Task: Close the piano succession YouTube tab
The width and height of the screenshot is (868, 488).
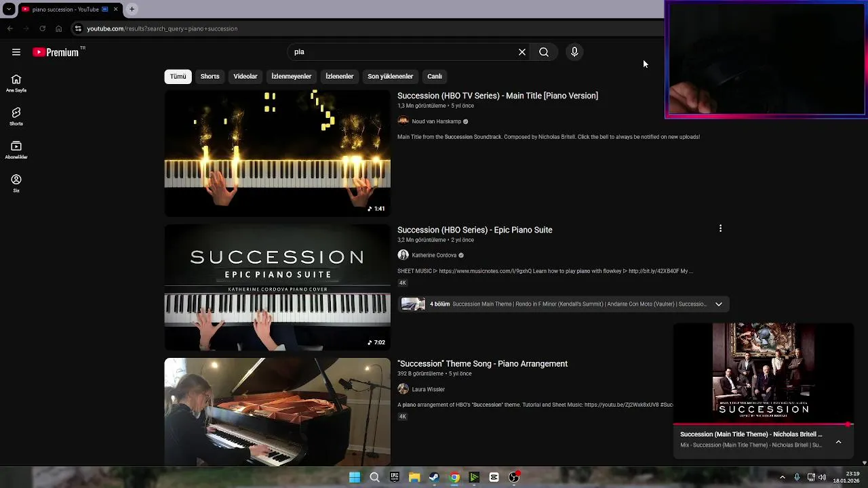Action: pos(115,9)
